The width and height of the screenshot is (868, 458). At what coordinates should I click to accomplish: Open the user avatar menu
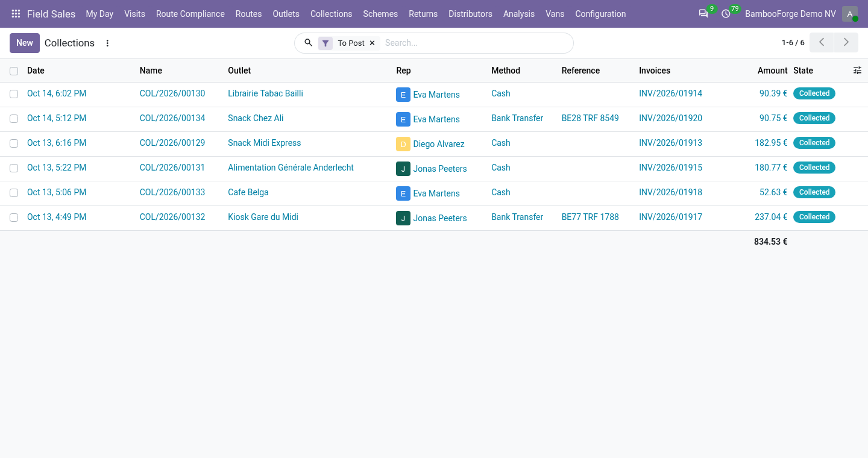(x=850, y=14)
